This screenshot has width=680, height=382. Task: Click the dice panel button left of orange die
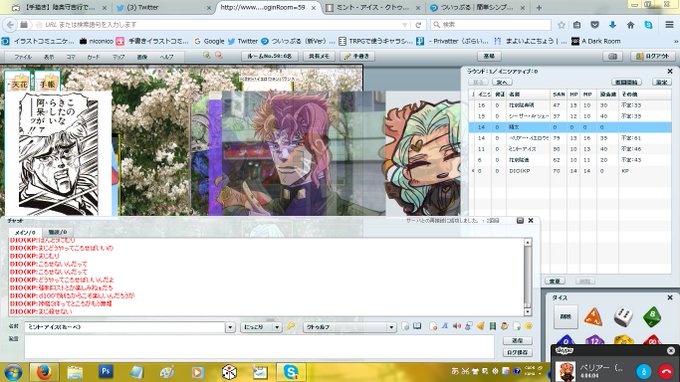566,317
